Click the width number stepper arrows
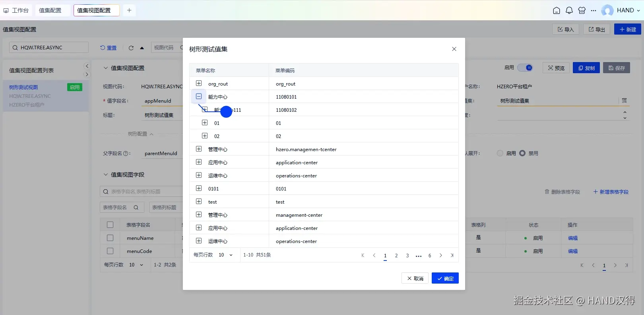 click(625, 115)
